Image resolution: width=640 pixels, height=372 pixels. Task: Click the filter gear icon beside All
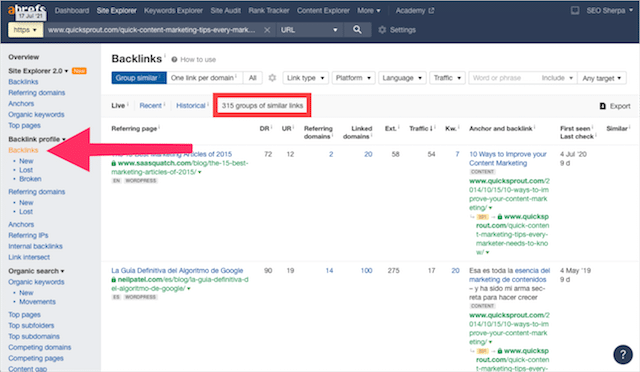coord(272,78)
